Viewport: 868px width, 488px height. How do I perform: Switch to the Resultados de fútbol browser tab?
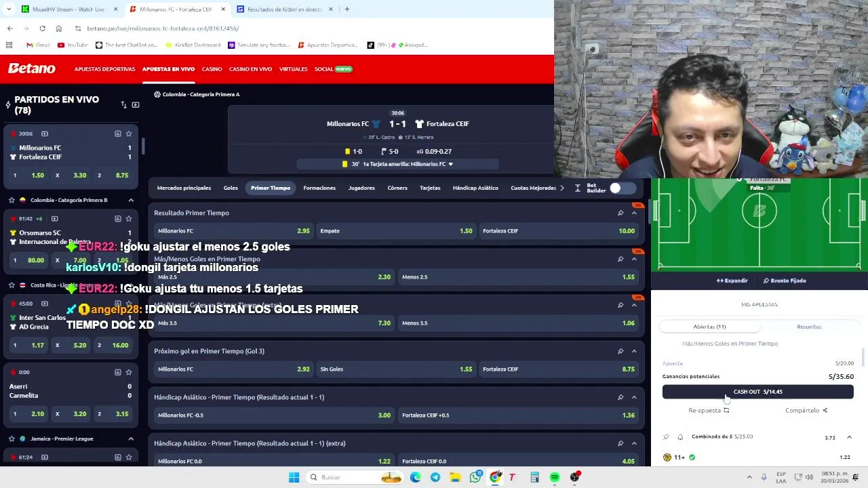(285, 9)
